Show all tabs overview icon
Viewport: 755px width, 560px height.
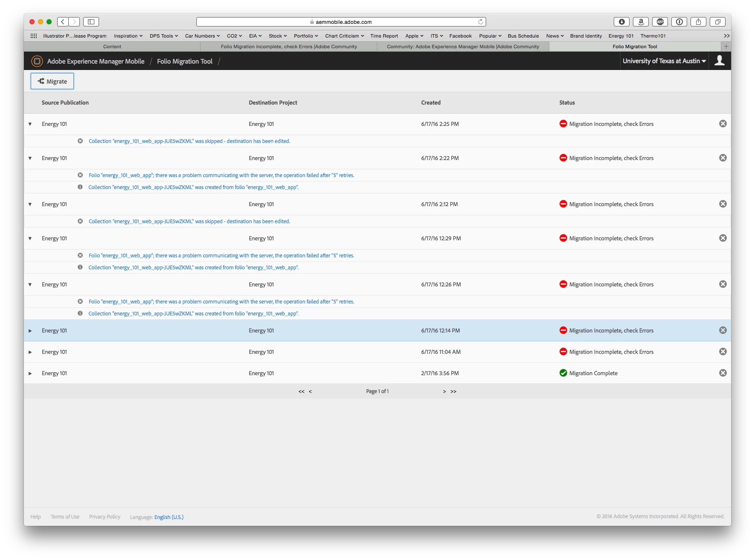[x=717, y=22]
